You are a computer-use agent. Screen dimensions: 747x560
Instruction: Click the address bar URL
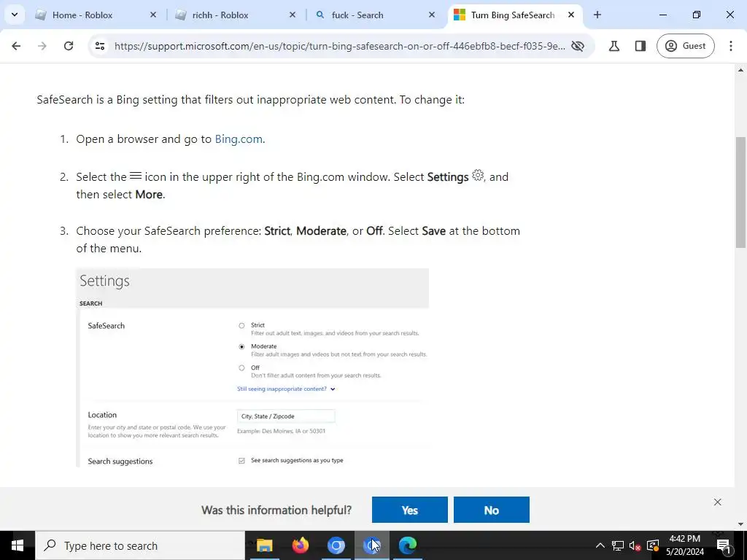[x=340, y=46]
